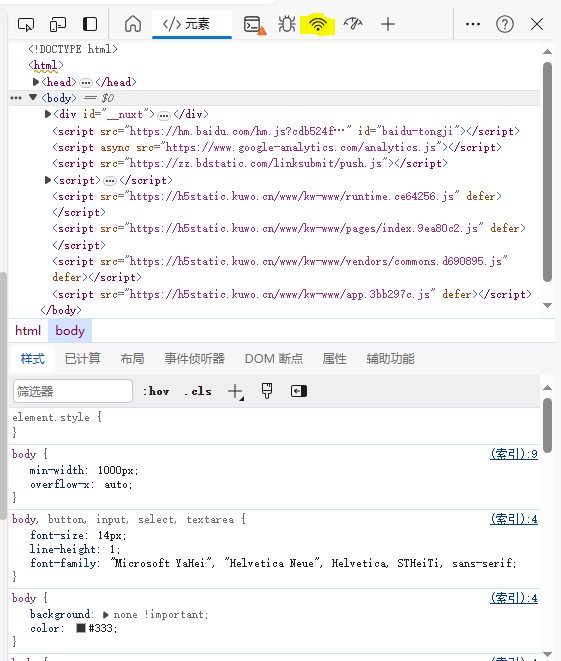Select the app.3bb297c.js script line

[x=292, y=294]
